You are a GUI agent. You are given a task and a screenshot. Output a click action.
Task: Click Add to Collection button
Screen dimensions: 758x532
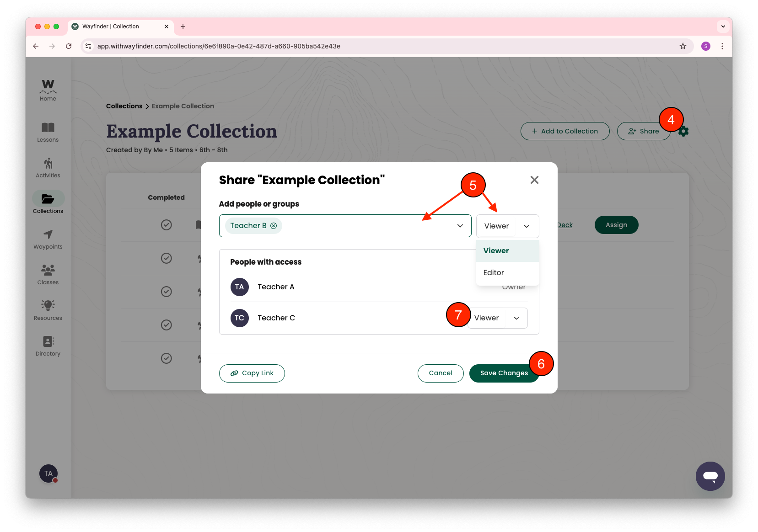[x=565, y=131]
